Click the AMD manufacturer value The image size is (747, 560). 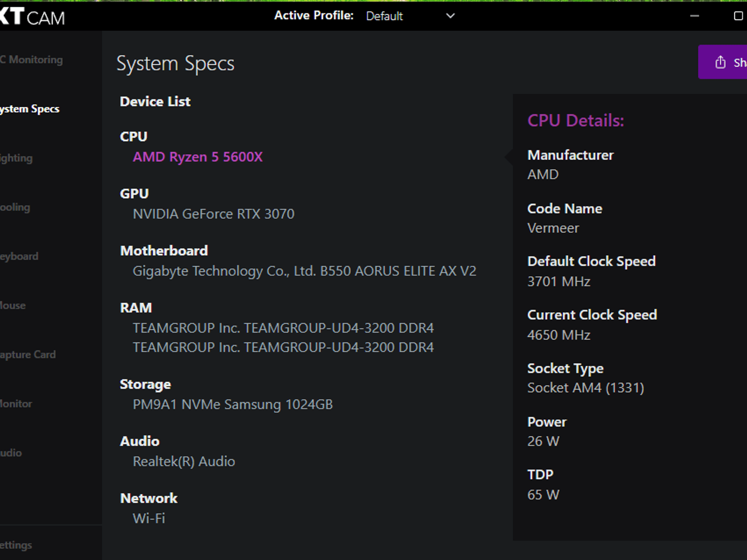point(543,175)
